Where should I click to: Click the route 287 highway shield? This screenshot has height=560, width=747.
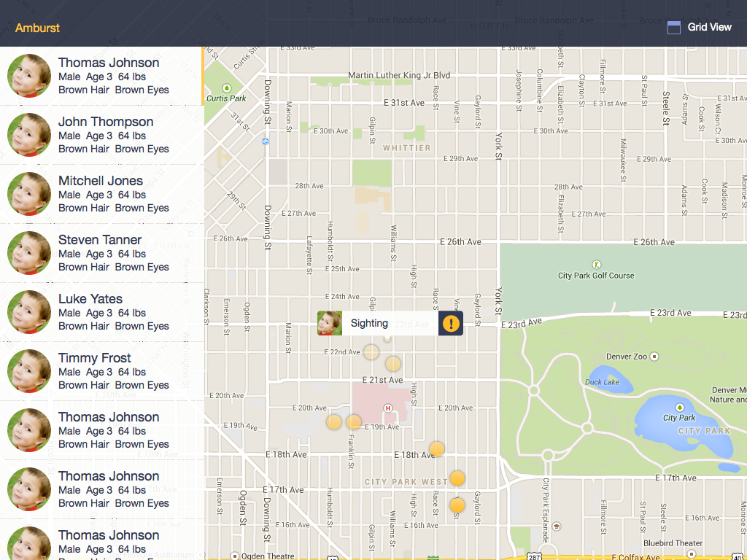(533, 556)
